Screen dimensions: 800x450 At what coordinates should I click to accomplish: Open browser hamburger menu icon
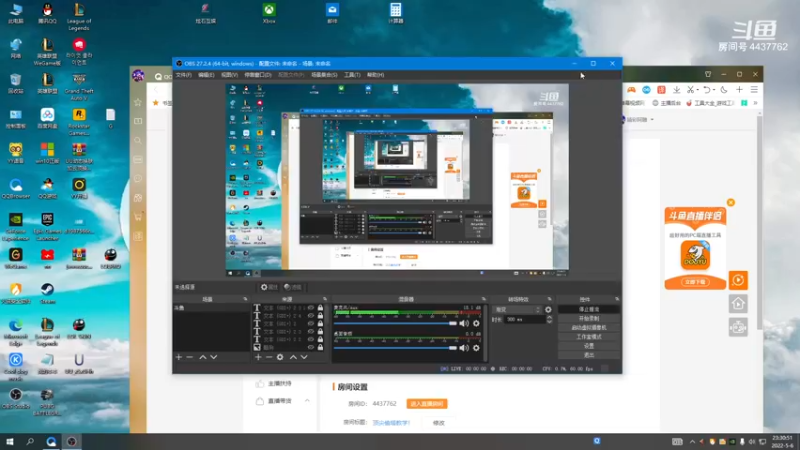point(754,90)
